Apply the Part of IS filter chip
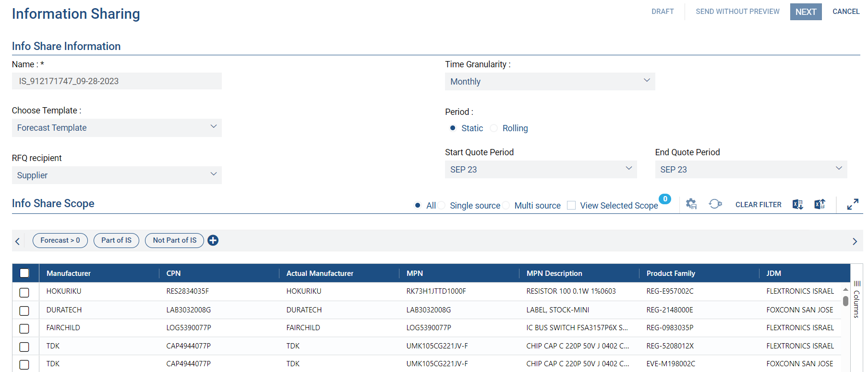Screen dimensions: 868x372 pyautogui.click(x=116, y=240)
